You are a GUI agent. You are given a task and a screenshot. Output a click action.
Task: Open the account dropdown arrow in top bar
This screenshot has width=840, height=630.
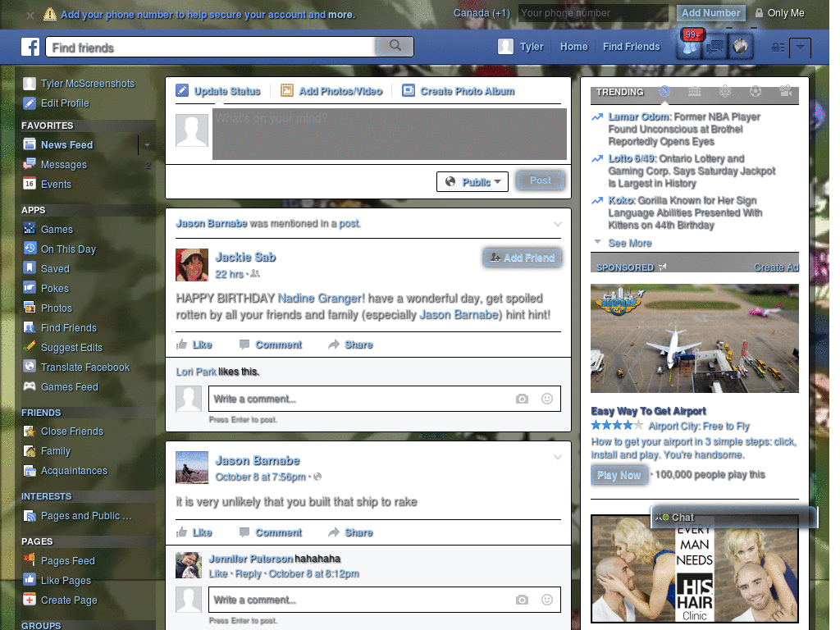click(x=800, y=47)
